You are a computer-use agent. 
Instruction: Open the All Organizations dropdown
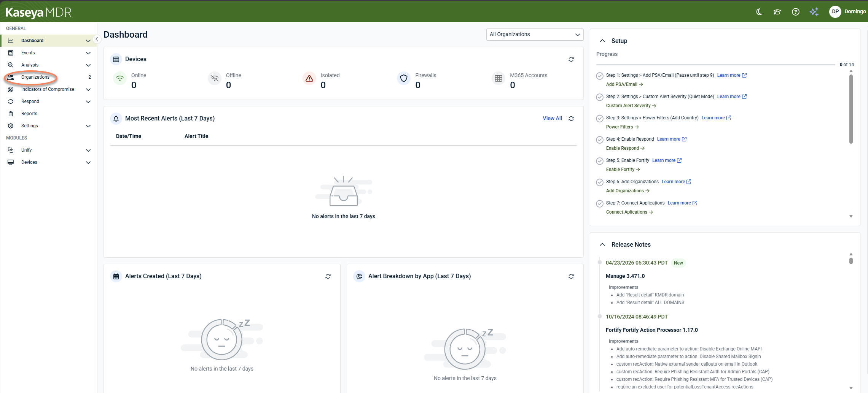point(535,35)
